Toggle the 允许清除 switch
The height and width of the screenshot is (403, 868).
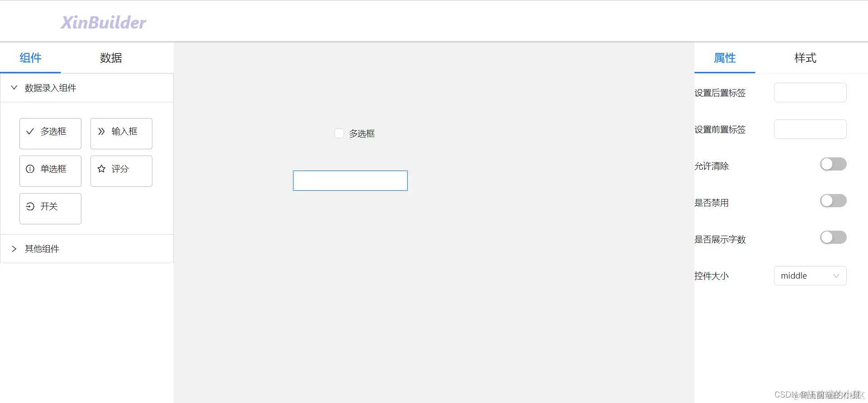(833, 164)
